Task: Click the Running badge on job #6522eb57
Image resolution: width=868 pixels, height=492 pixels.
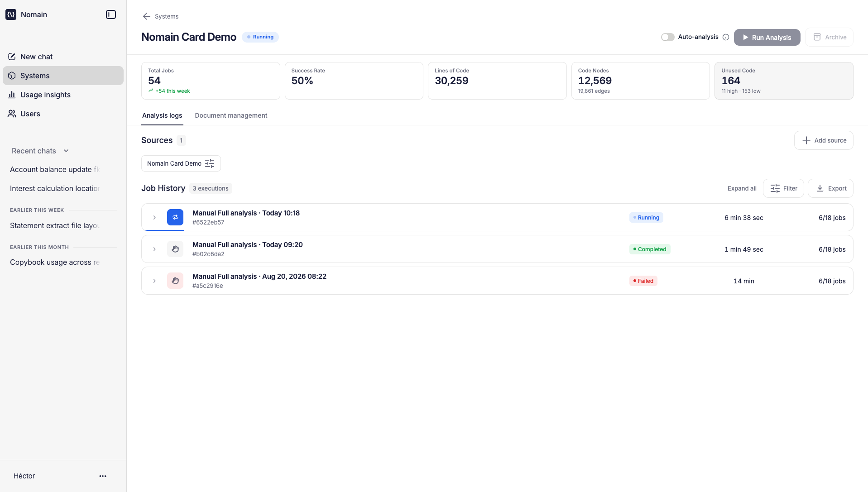Action: (x=646, y=218)
